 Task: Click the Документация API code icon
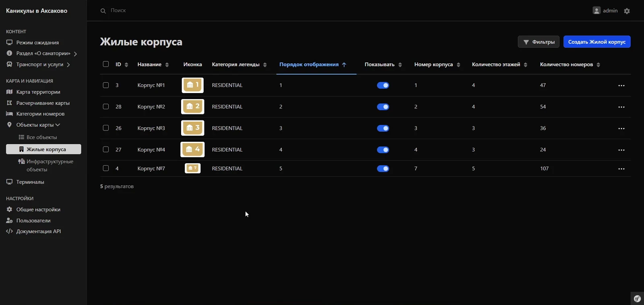[x=9, y=231]
